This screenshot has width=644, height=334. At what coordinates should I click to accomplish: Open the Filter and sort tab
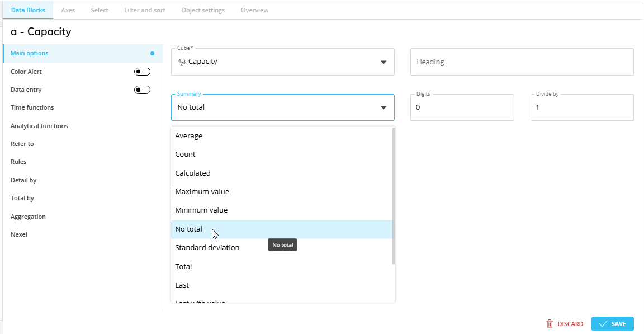tap(145, 10)
